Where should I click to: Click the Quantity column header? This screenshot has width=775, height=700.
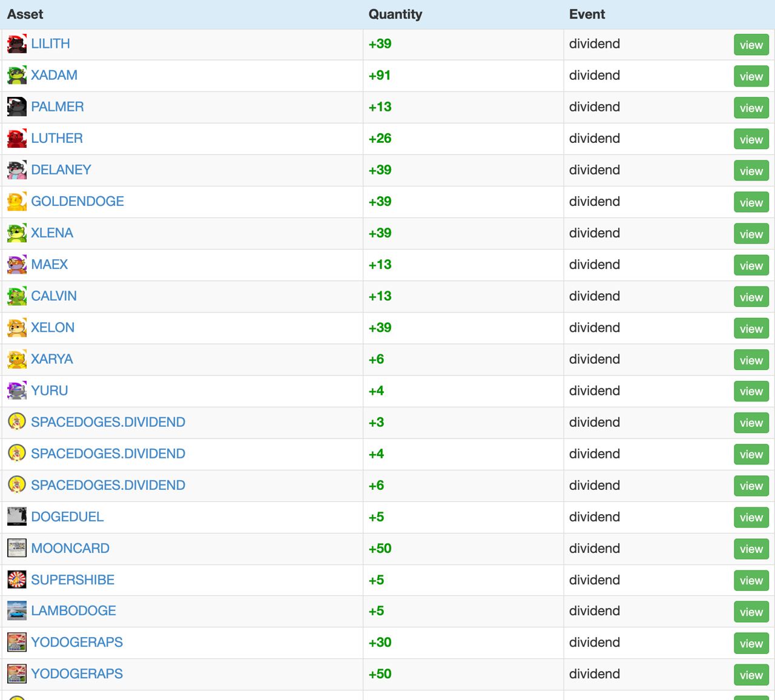[395, 14]
